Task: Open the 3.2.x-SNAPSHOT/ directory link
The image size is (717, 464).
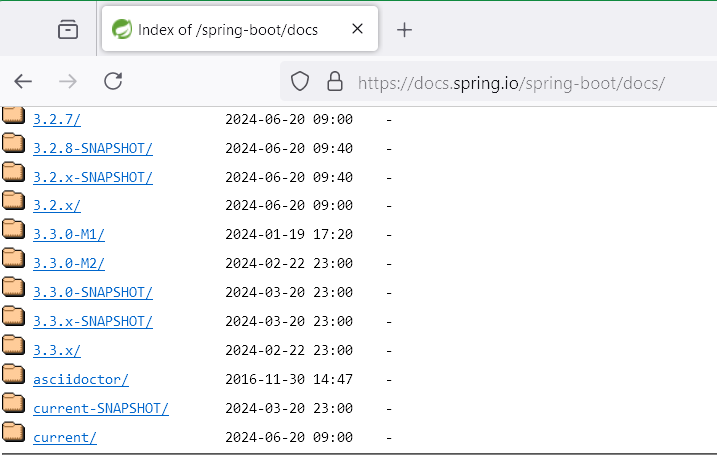Action: pos(93,177)
